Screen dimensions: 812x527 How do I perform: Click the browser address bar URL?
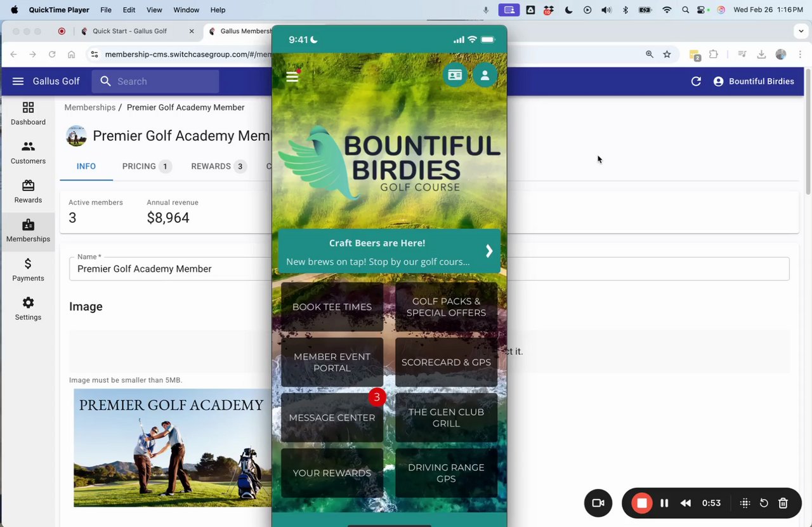tap(187, 55)
